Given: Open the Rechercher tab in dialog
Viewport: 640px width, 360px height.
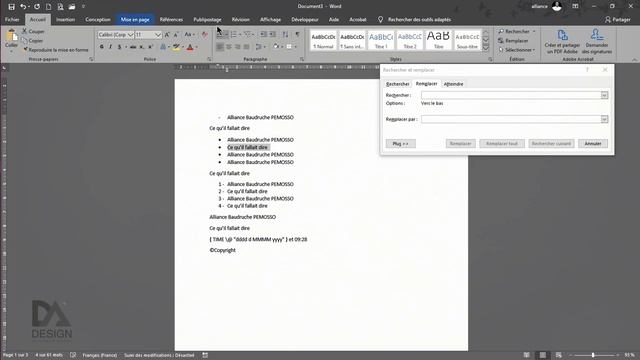Looking at the screenshot, I should pyautogui.click(x=397, y=84).
